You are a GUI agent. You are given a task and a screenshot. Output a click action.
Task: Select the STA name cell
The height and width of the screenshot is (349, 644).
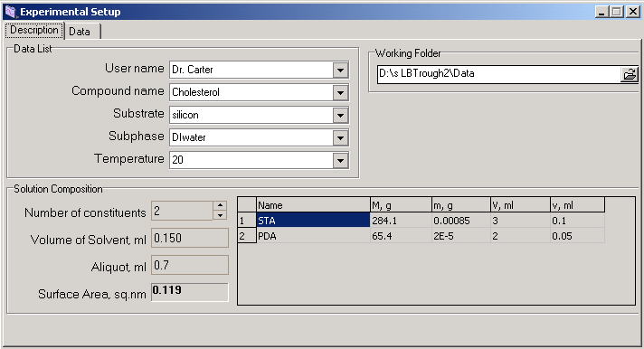[x=313, y=220]
